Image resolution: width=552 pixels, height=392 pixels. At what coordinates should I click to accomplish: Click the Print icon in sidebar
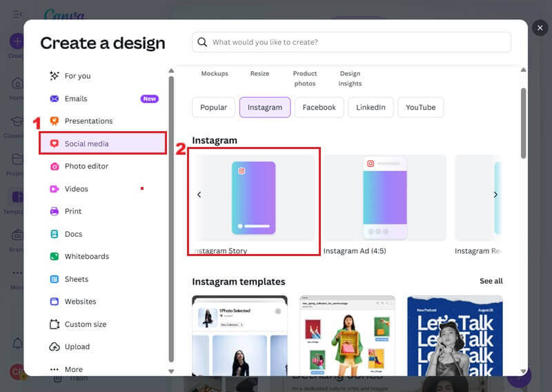pos(55,211)
